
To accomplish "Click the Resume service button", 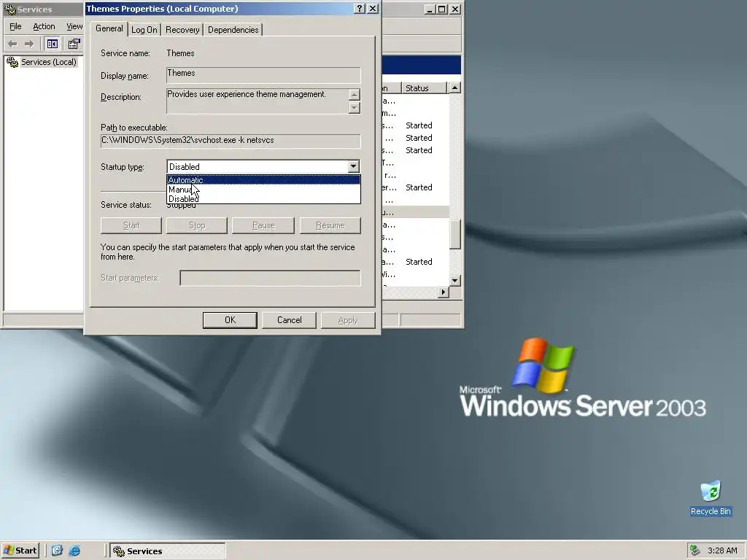I will [x=330, y=225].
